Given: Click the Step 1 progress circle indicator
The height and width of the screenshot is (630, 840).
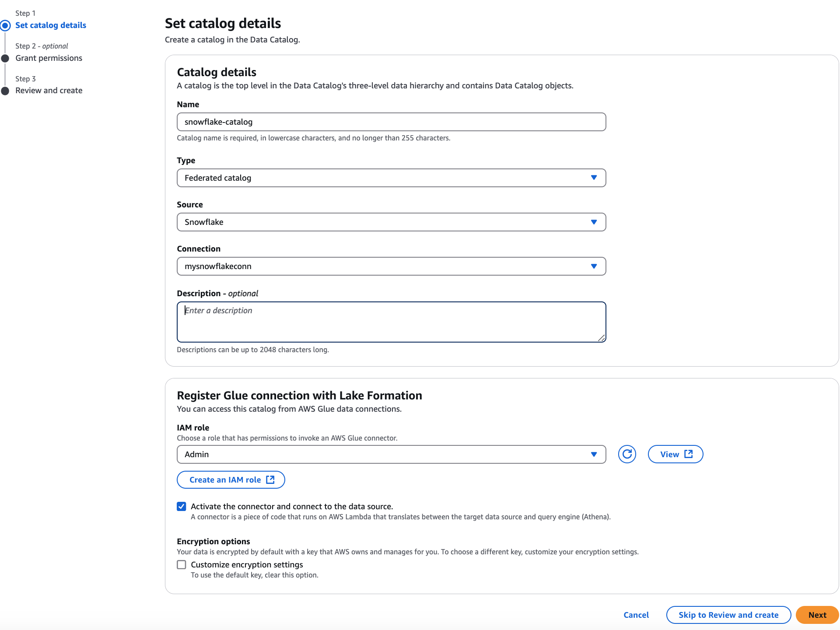Looking at the screenshot, I should tap(6, 25).
